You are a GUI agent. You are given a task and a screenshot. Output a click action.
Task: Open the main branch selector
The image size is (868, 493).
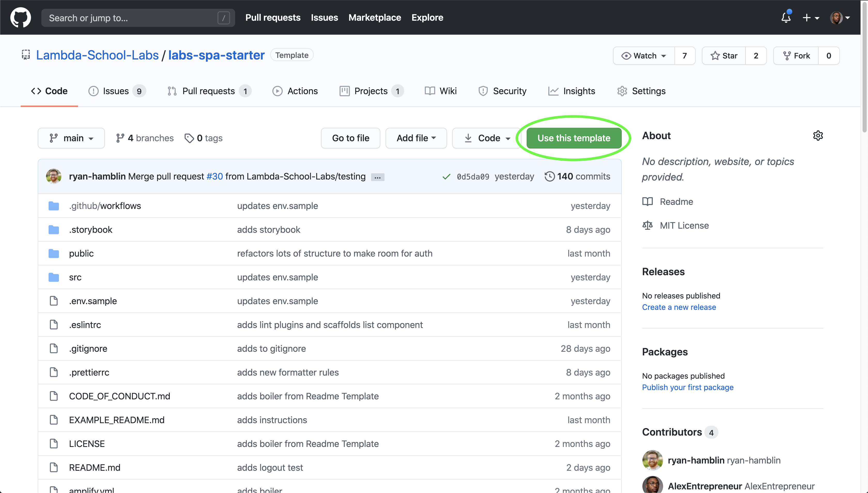pos(71,138)
